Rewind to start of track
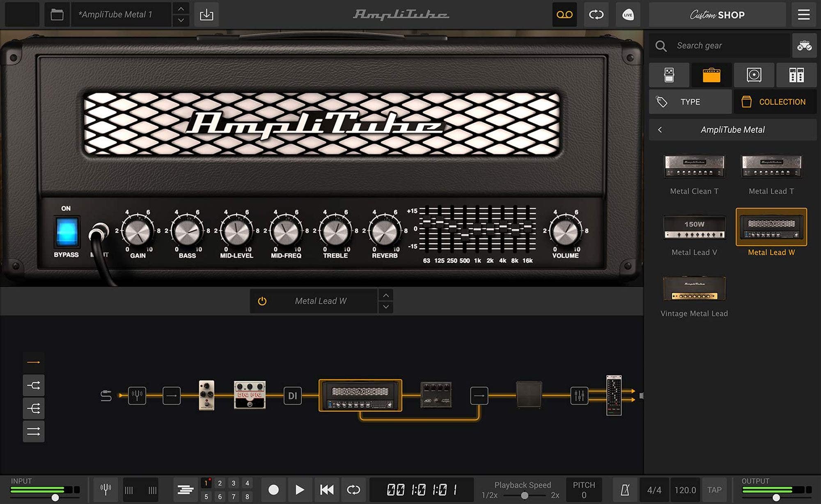Screen dimensions: 821x504 (327, 490)
